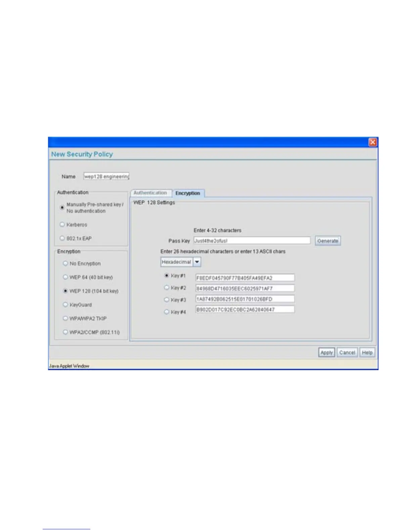Select WPA/WPA2 TKIP encryption
This screenshot has width=411, height=532.
65,318
